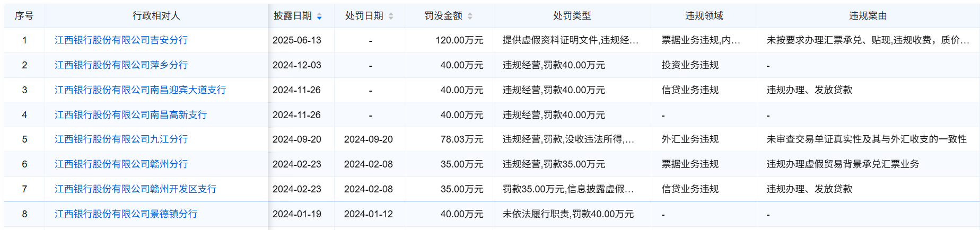Open 江西银行股份有限公司南昌高新支行 link
Viewport: 980px width, 230px height.
coord(130,115)
